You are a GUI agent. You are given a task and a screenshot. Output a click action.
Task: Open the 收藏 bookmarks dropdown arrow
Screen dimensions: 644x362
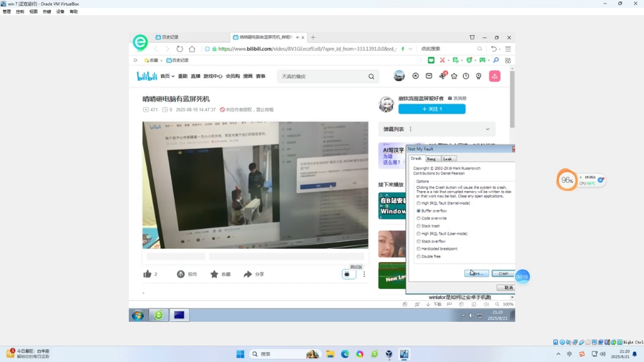(162, 60)
